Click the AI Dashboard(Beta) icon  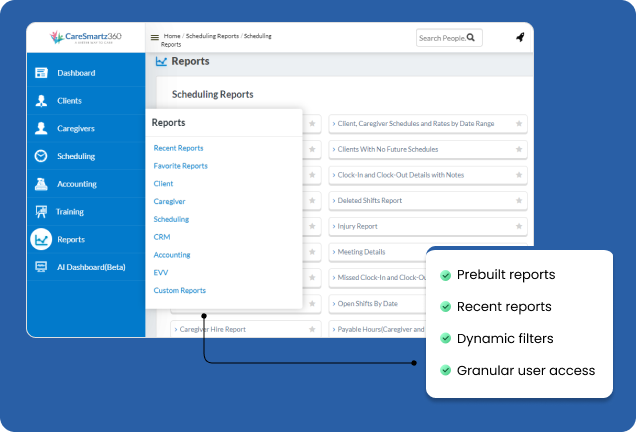[x=41, y=267]
